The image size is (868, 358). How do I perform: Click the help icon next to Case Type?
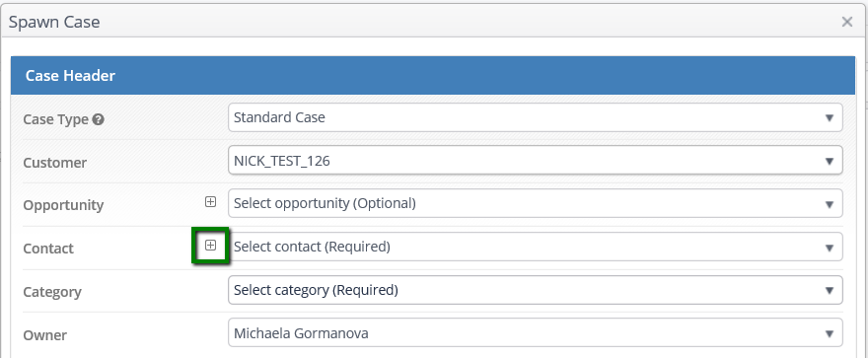pos(98,119)
